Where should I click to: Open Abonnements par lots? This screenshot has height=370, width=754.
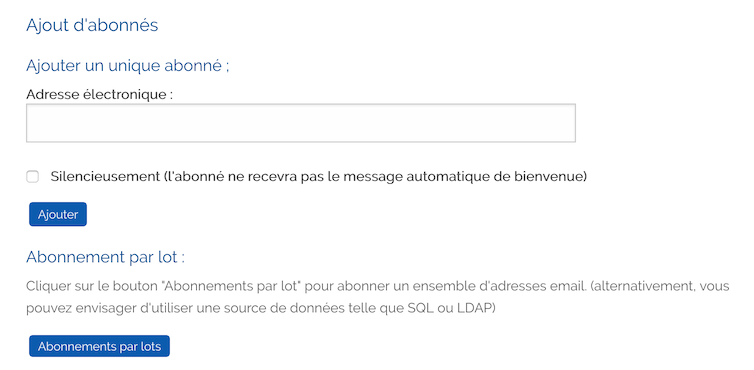pos(100,346)
